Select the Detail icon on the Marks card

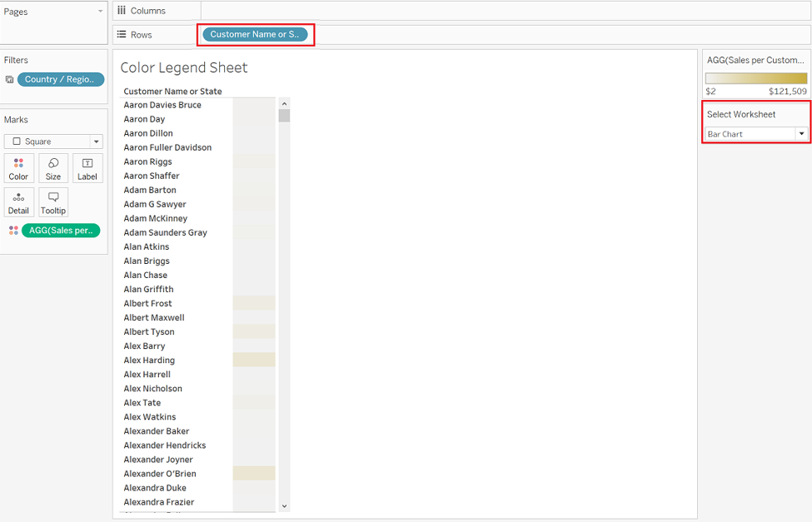(x=18, y=201)
